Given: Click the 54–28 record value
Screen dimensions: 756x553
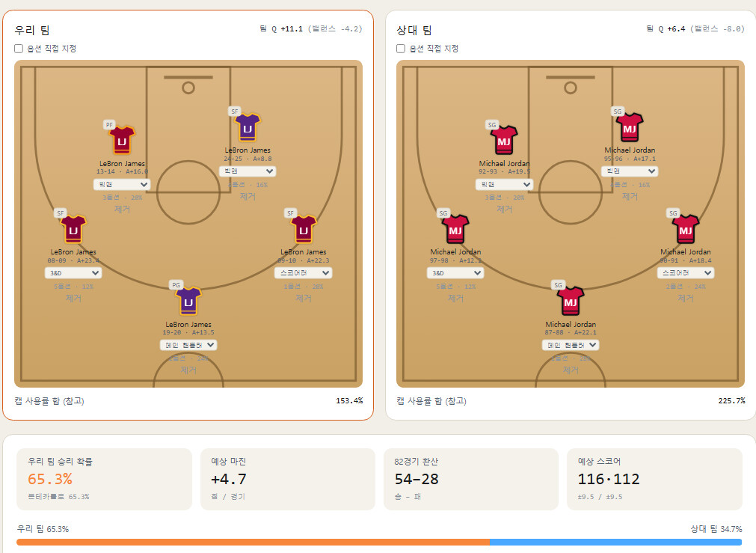Looking at the screenshot, I should (417, 479).
